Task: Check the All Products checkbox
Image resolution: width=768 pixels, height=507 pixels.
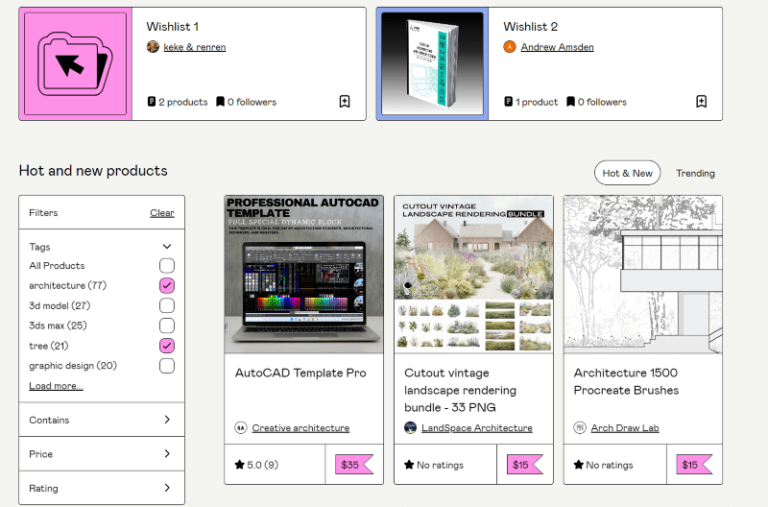Action: click(x=167, y=266)
